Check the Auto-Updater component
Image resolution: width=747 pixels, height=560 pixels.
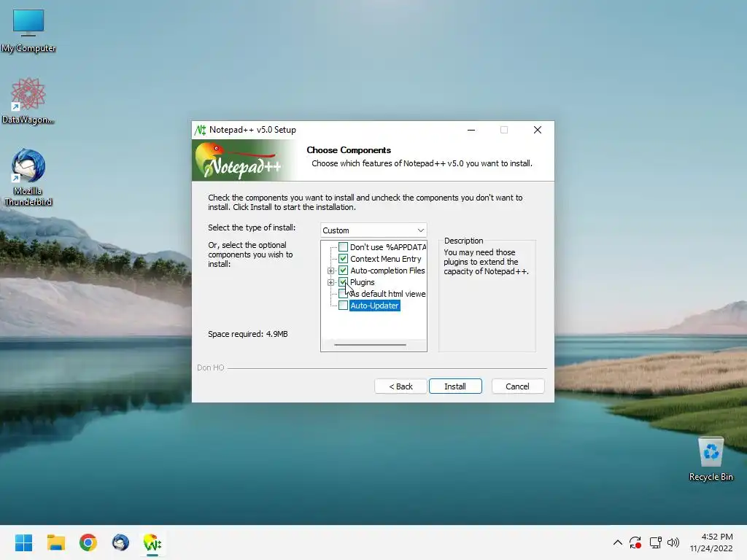[x=343, y=306]
